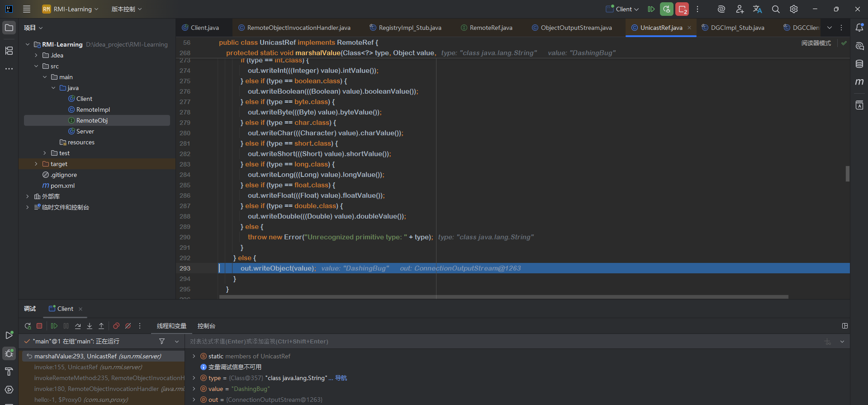This screenshot has height=405, width=868.
Task: Switch to the 控制台 console tab
Action: pyautogui.click(x=206, y=326)
